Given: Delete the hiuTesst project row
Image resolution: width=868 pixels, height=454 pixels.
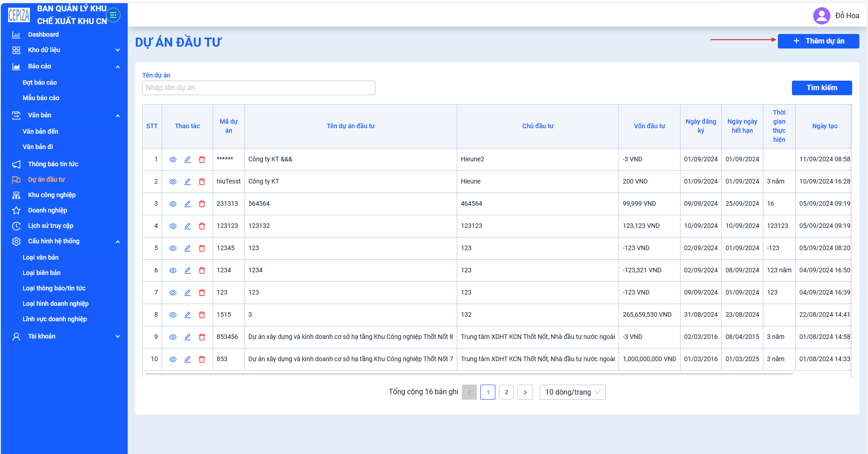Looking at the screenshot, I should pyautogui.click(x=202, y=182).
